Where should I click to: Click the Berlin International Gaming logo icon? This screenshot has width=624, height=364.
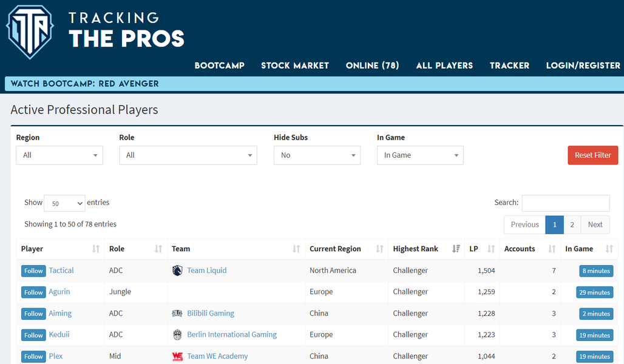[177, 335]
